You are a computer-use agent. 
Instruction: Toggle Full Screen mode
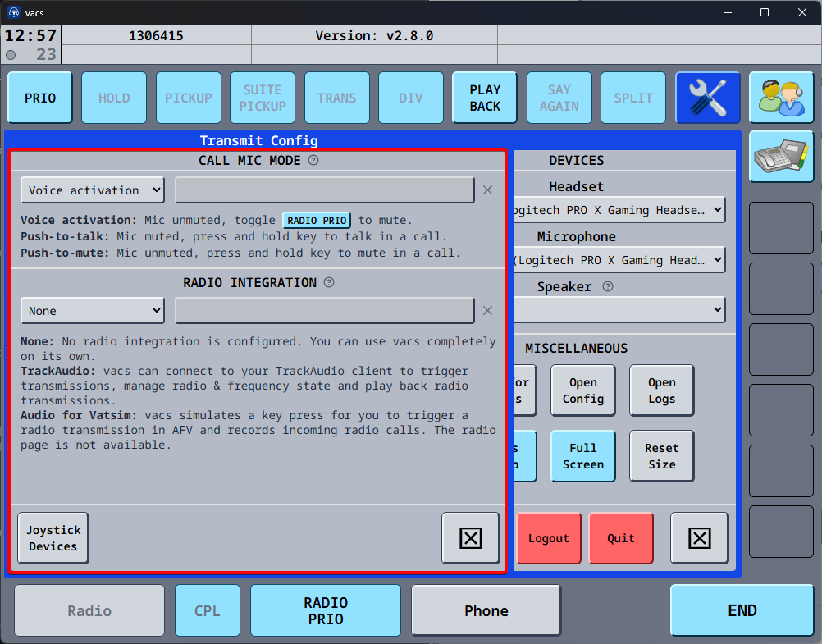583,456
